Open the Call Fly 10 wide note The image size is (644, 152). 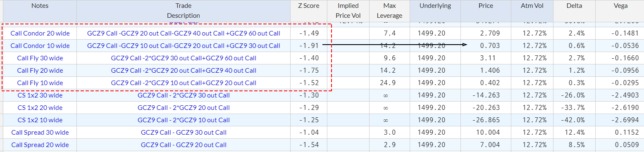coord(40,83)
